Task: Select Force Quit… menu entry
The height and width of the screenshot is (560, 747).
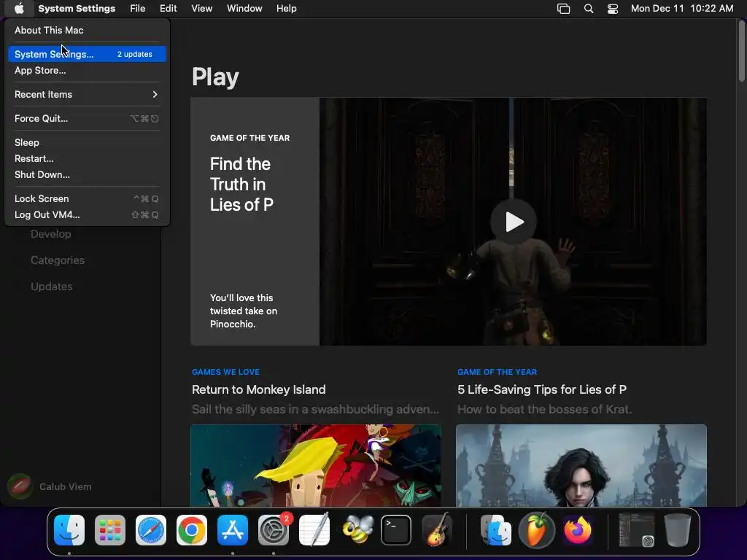Action: (x=87, y=118)
